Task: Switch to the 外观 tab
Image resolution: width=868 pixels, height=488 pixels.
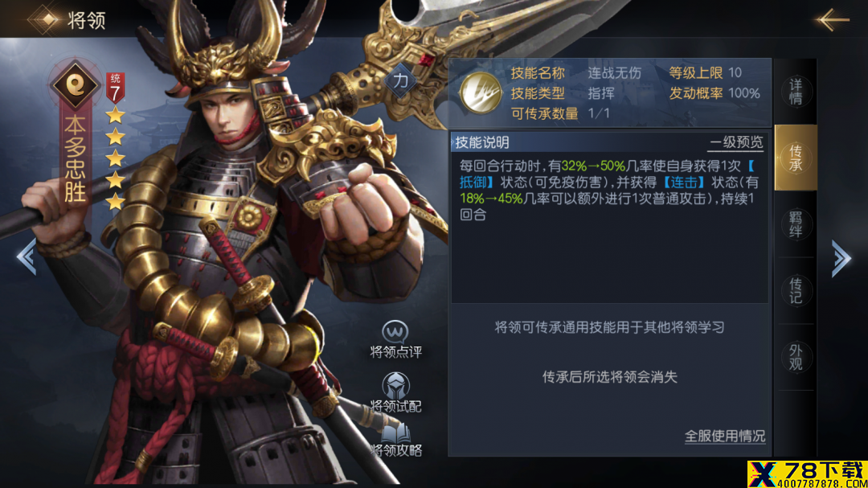Action: (x=796, y=357)
